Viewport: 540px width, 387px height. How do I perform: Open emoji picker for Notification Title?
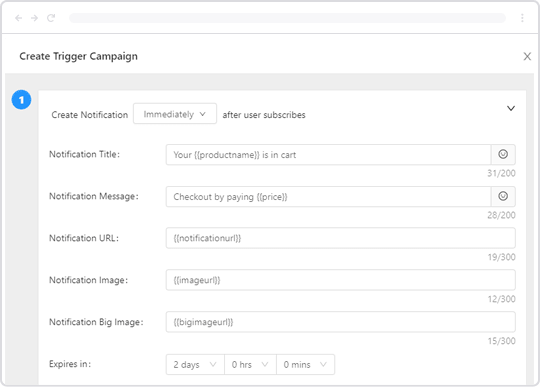point(503,155)
